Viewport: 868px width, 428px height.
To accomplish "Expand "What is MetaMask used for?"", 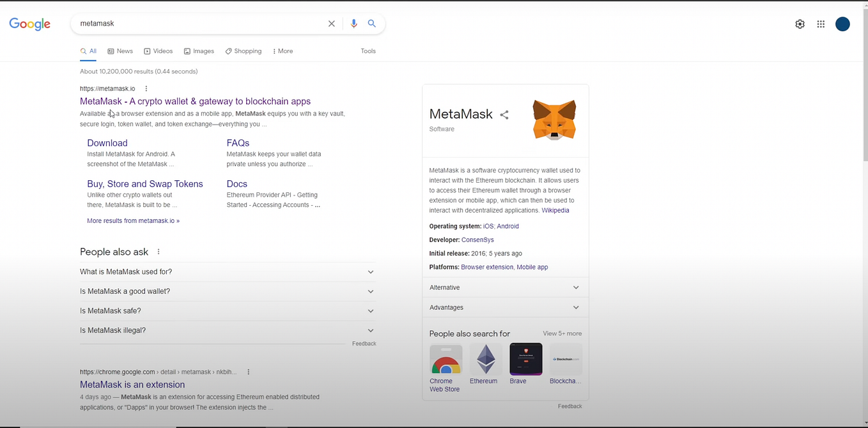I will (x=228, y=272).
